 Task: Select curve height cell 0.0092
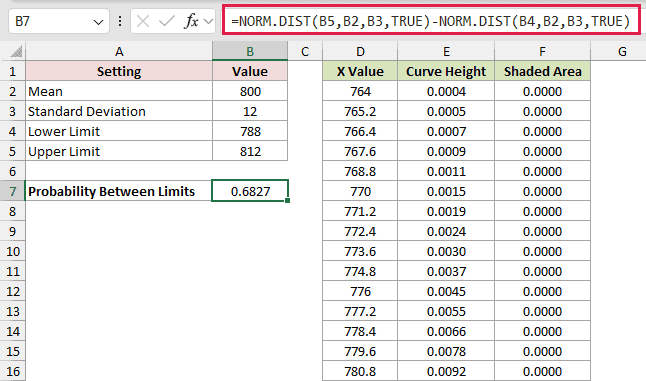point(446,371)
